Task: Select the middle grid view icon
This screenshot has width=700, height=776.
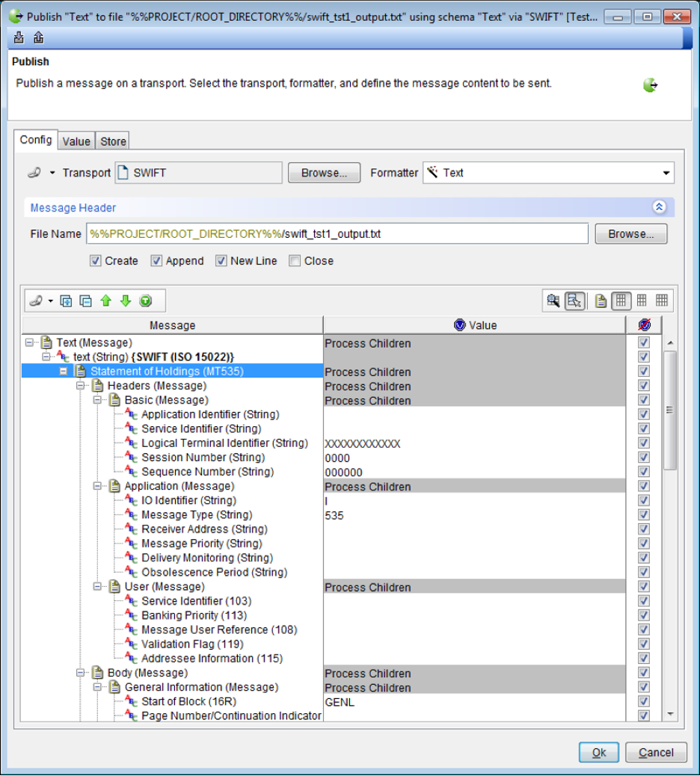Action: [x=642, y=300]
